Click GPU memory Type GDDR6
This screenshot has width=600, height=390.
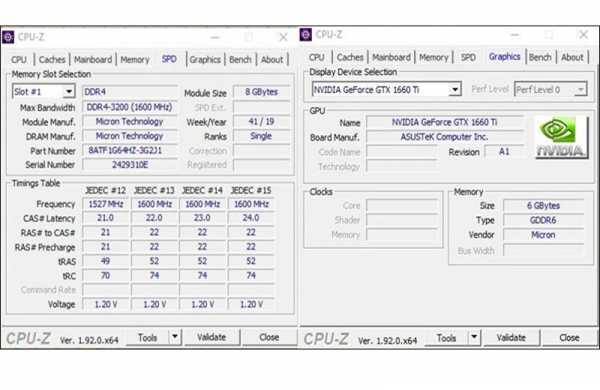pyautogui.click(x=543, y=220)
